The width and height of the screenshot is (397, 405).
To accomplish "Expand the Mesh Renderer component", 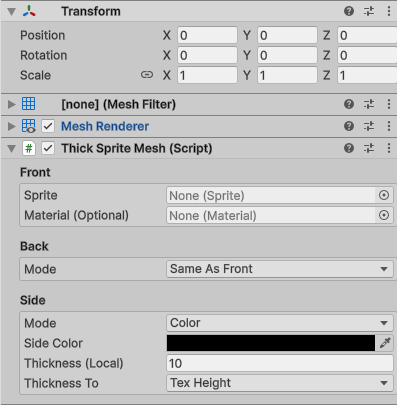I will click(x=12, y=126).
